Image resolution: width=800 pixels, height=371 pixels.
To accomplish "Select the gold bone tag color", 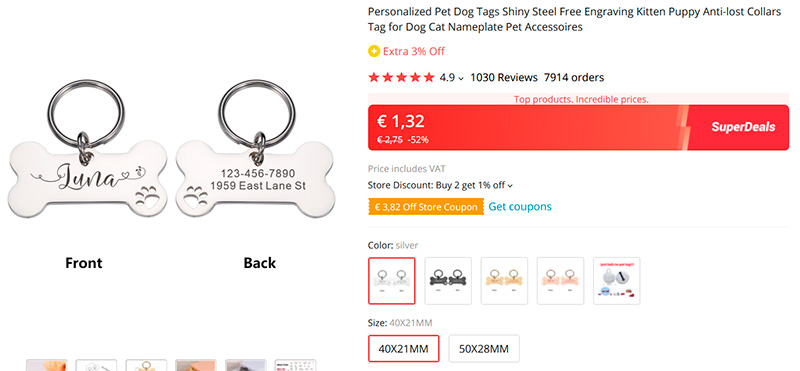I will 504,281.
